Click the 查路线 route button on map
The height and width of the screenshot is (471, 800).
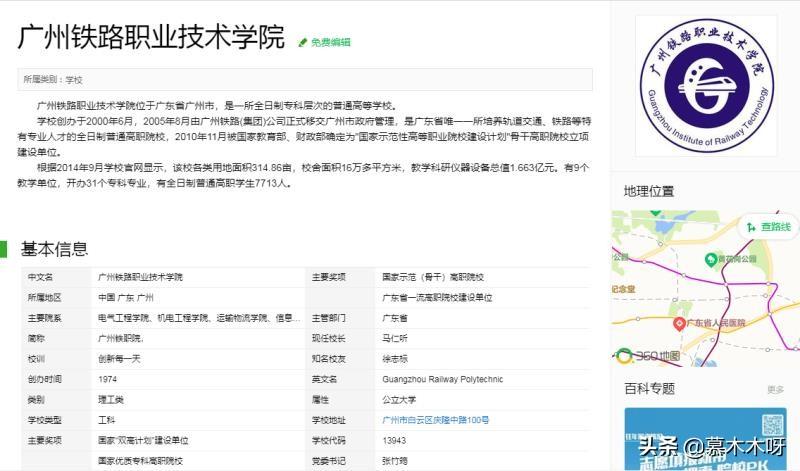coord(770,227)
